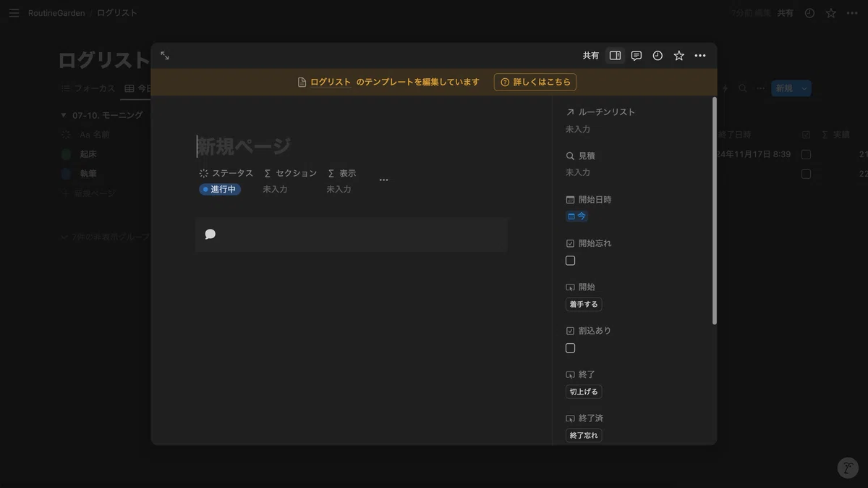Click the セクション formula property label
The width and height of the screenshot is (868, 488).
tap(290, 174)
